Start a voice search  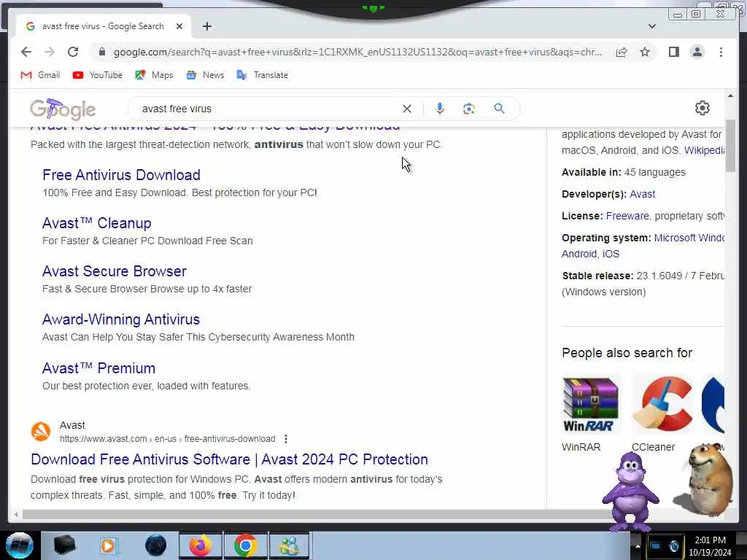click(x=440, y=109)
